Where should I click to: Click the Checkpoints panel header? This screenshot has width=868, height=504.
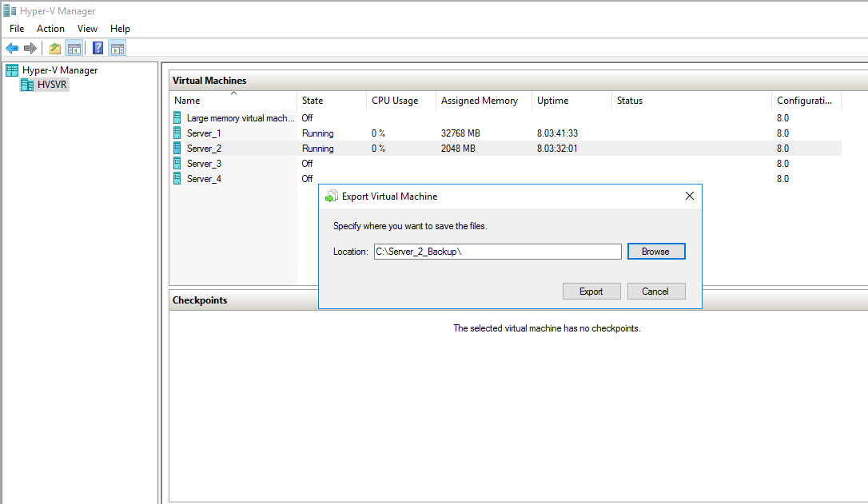(x=200, y=300)
